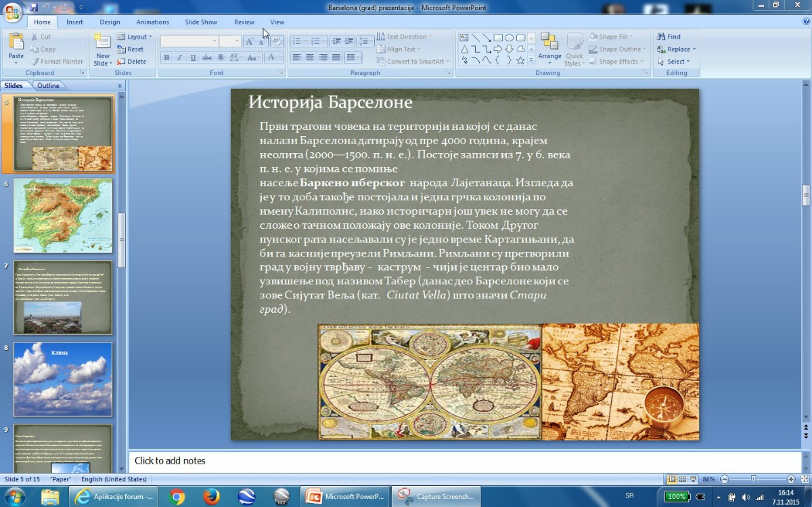Toggle Bold text formatting
The image size is (812, 507).
166,58
